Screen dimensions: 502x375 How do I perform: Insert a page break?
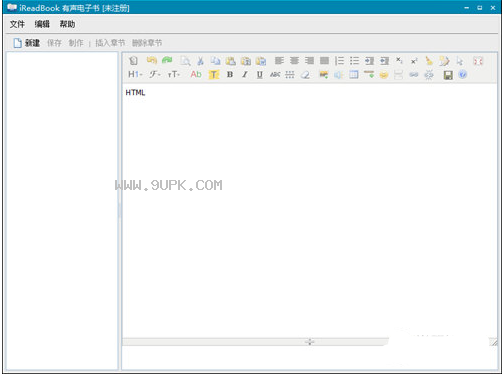click(399, 74)
